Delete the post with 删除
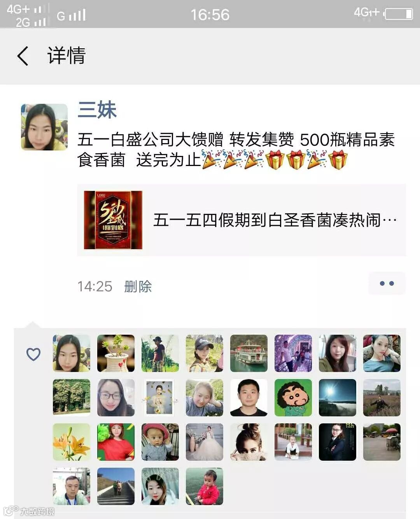This screenshot has height=519, width=420. click(x=138, y=287)
